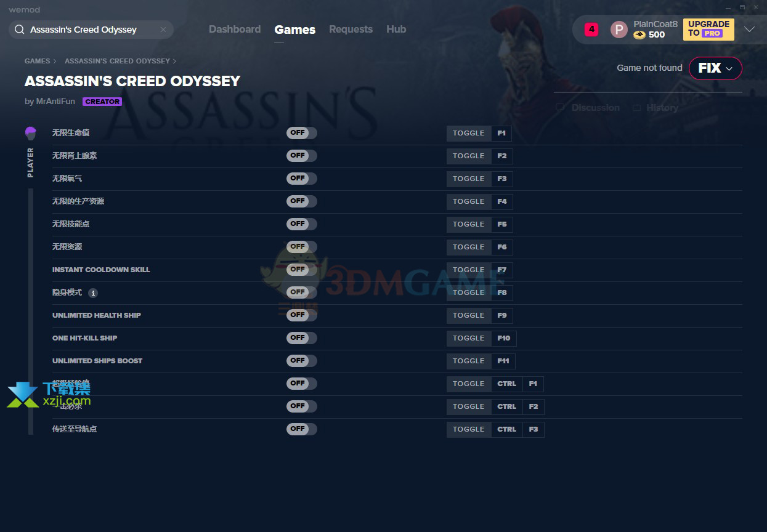Click the gold coin points icon
Image resolution: width=767 pixels, height=532 pixels.
(x=639, y=35)
